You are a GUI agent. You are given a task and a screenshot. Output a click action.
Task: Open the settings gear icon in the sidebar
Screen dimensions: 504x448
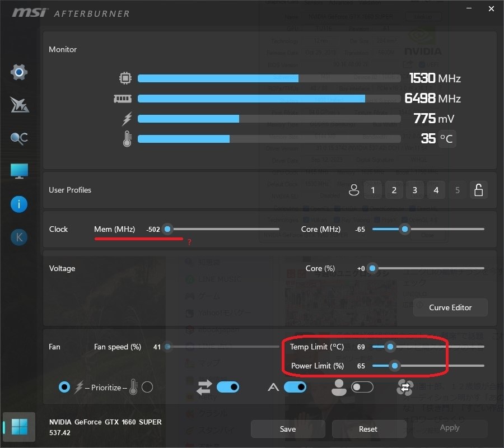coord(19,72)
